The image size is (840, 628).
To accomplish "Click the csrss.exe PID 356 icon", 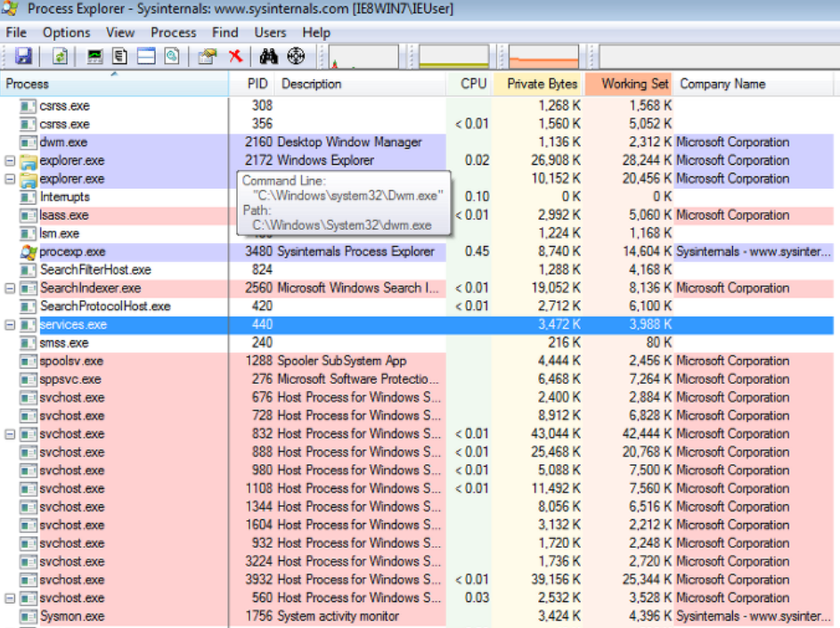I will [x=29, y=125].
